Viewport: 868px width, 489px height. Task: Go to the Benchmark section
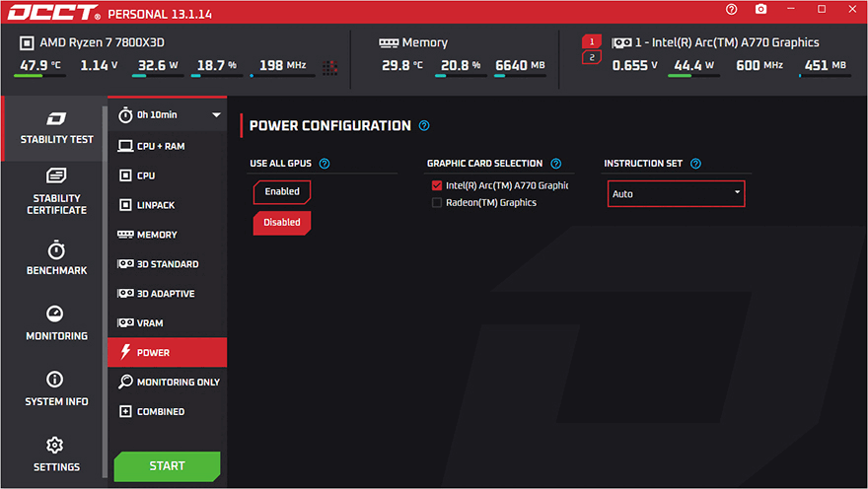coord(56,257)
